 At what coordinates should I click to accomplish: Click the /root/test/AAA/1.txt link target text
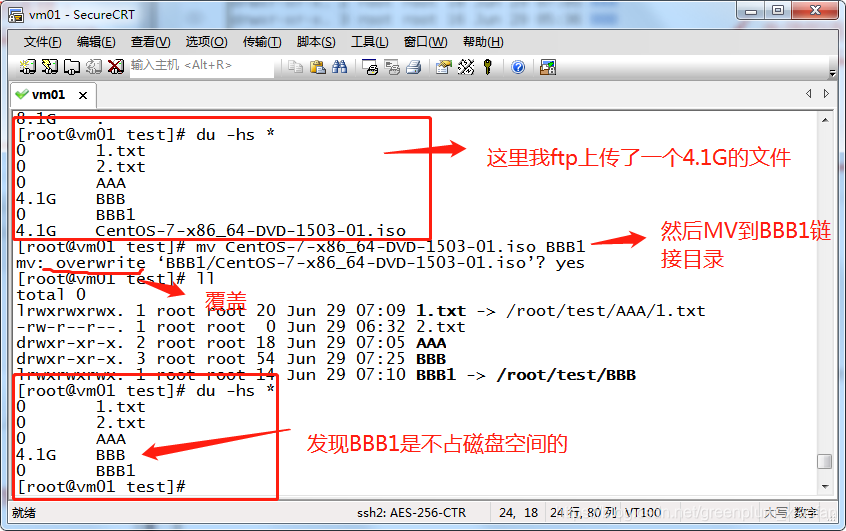point(605,311)
